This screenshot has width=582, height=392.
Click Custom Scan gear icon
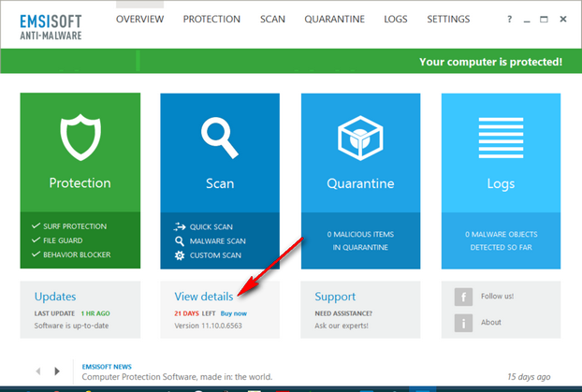tap(180, 255)
